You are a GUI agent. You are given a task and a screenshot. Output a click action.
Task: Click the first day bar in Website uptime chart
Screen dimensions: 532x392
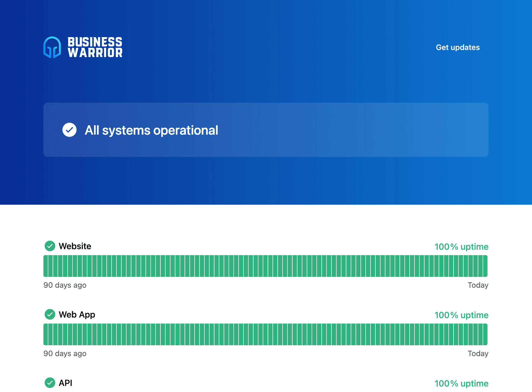click(x=46, y=266)
